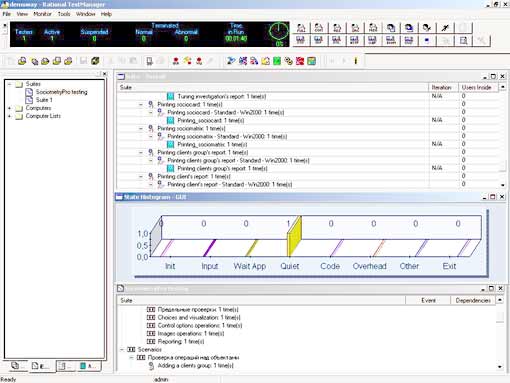Open the Monitor menu
This screenshot has width=510, height=383.
(42, 14)
